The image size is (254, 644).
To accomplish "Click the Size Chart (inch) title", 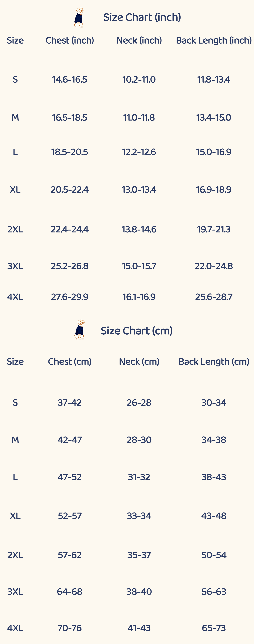I will click(142, 17).
